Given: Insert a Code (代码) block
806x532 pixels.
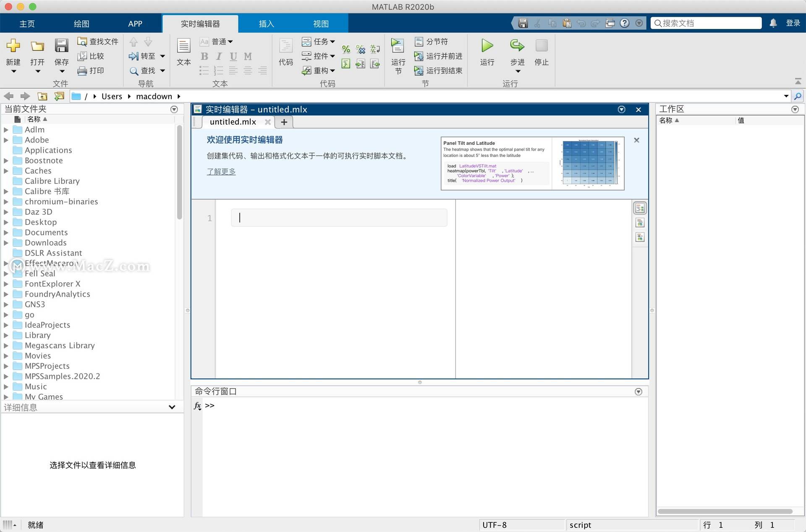Looking at the screenshot, I should 286,52.
